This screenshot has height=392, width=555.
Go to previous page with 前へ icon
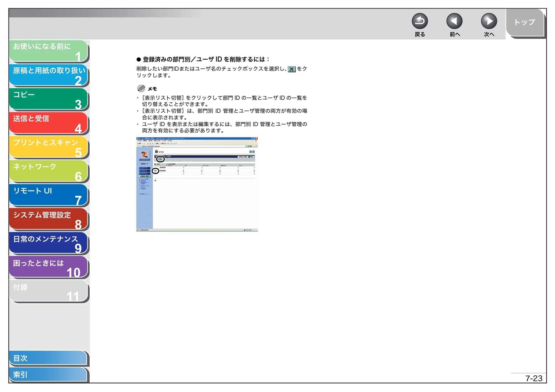click(454, 21)
